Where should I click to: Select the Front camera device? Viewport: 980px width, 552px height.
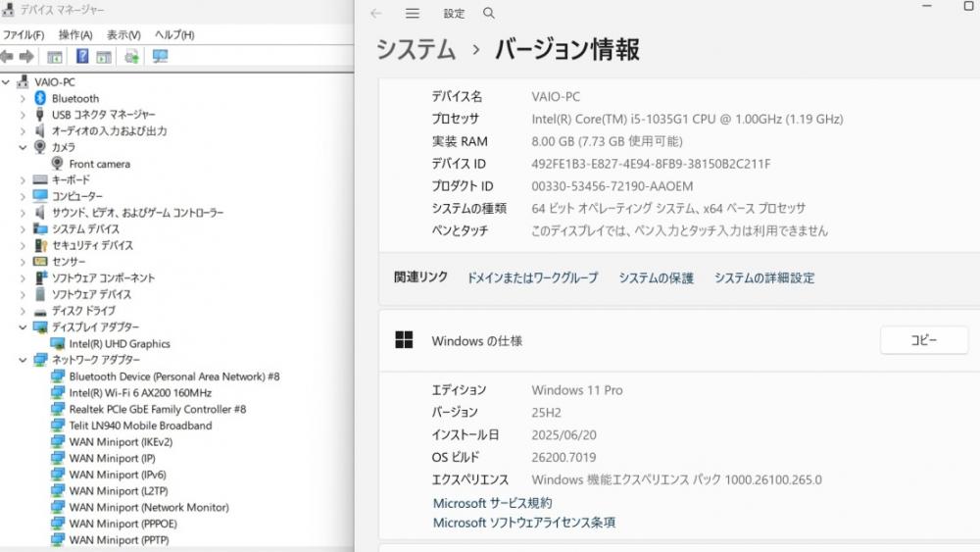tap(99, 164)
